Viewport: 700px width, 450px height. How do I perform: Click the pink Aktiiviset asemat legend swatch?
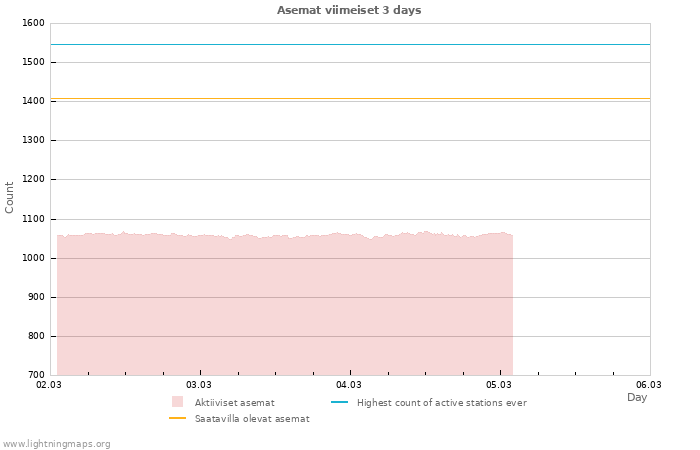178,402
